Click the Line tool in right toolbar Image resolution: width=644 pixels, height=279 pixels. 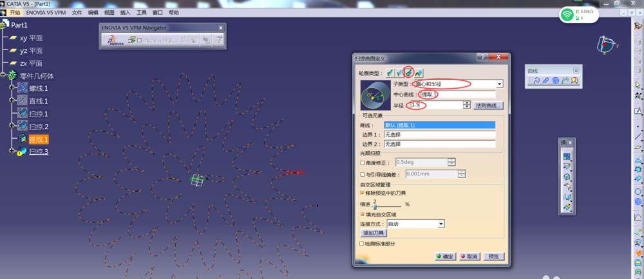[x=638, y=136]
